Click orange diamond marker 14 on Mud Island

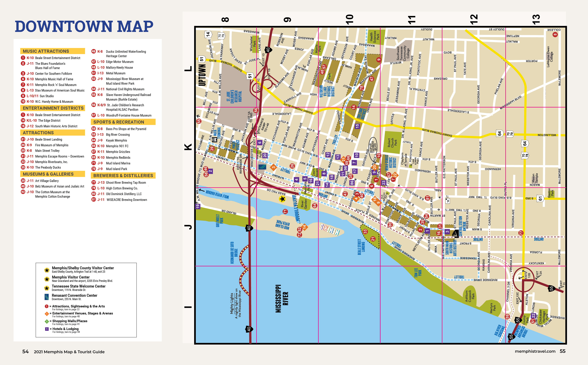pos(304,227)
